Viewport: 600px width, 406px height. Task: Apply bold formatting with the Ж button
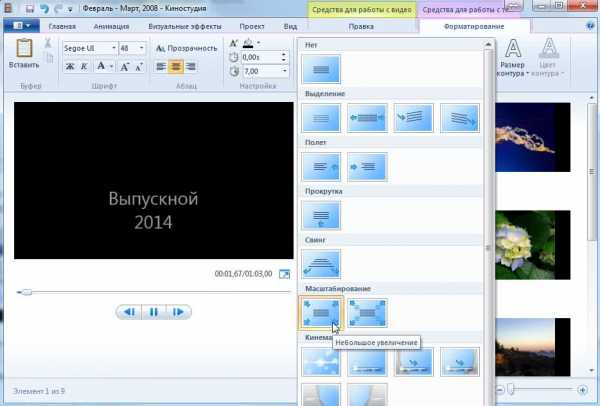click(70, 66)
